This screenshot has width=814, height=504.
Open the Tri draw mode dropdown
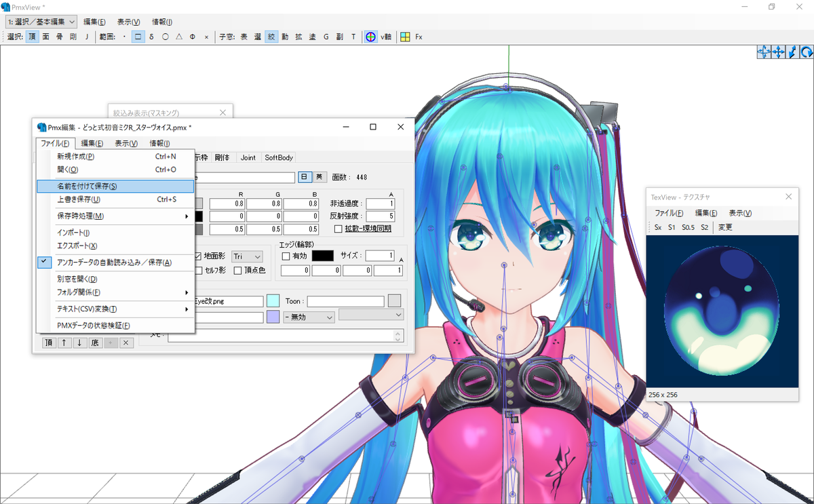pyautogui.click(x=247, y=256)
